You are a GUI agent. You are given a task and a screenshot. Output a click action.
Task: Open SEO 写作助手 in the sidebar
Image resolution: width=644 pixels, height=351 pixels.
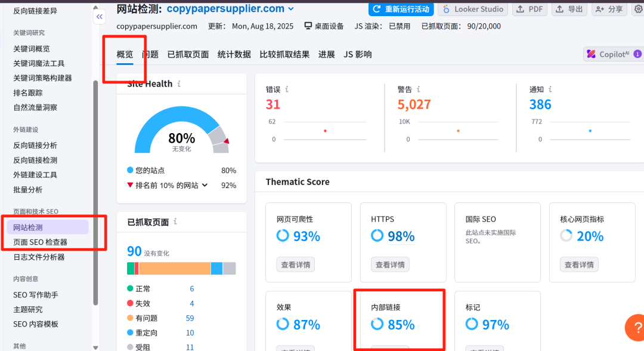(36, 295)
